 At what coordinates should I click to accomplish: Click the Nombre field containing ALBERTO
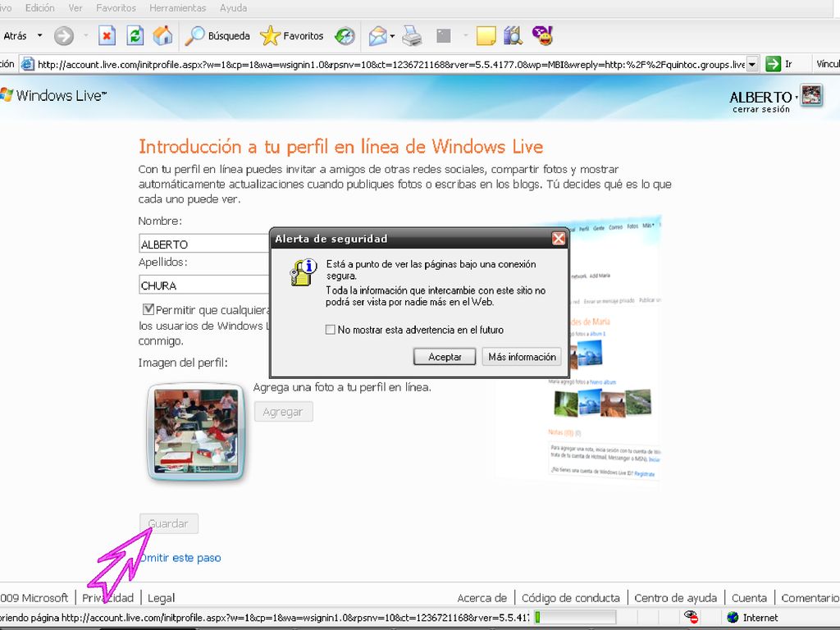204,244
